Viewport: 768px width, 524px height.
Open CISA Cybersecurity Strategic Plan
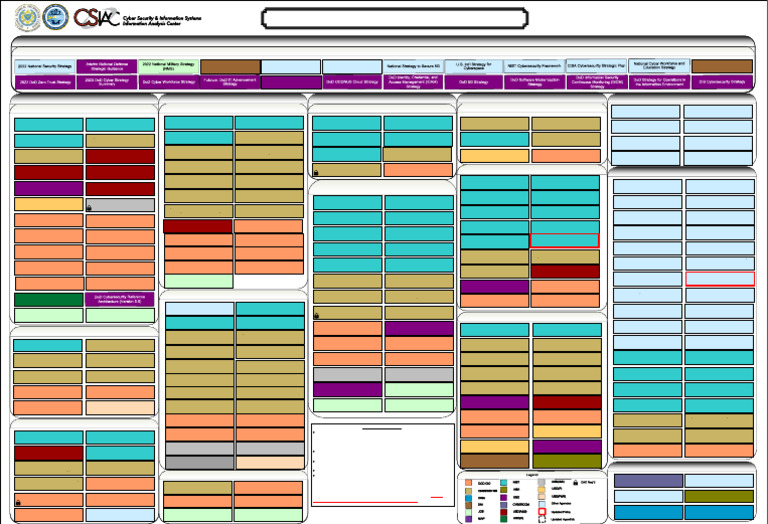596,66
